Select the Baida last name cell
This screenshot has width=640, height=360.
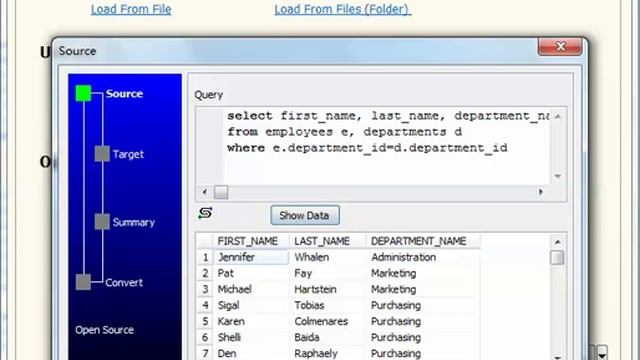pyautogui.click(x=327, y=337)
